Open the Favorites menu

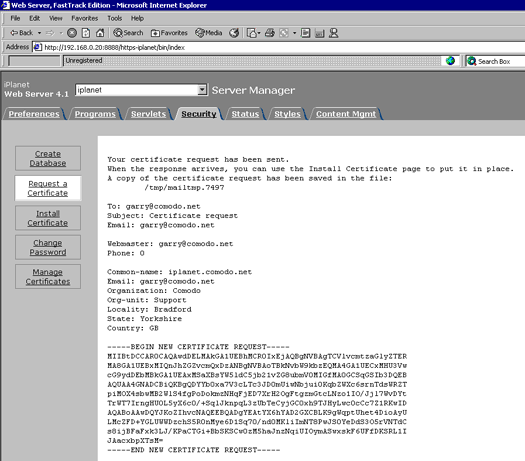pyautogui.click(x=84, y=18)
